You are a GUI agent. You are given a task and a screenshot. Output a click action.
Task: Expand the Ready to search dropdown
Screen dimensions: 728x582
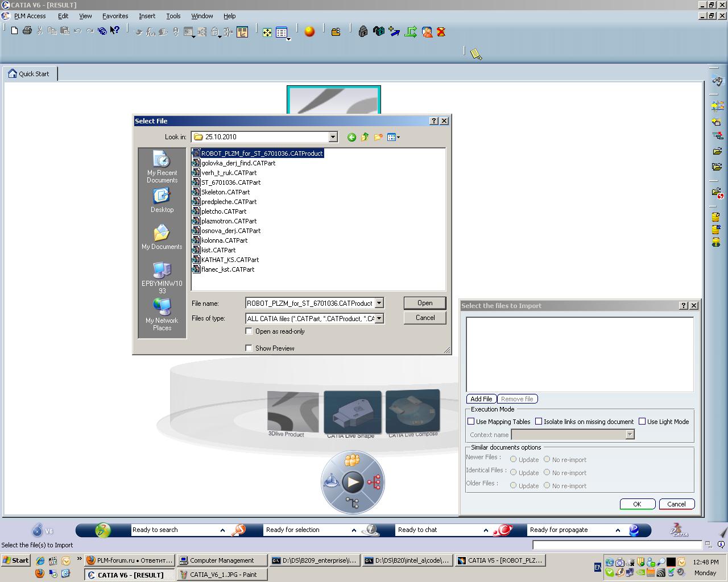point(222,530)
